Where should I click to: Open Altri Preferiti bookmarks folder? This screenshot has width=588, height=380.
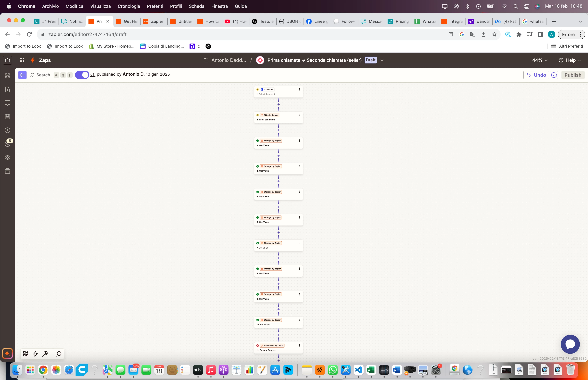(x=567, y=46)
